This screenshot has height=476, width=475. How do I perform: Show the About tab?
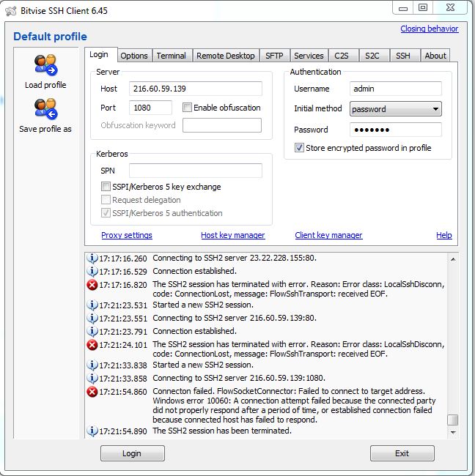click(435, 56)
